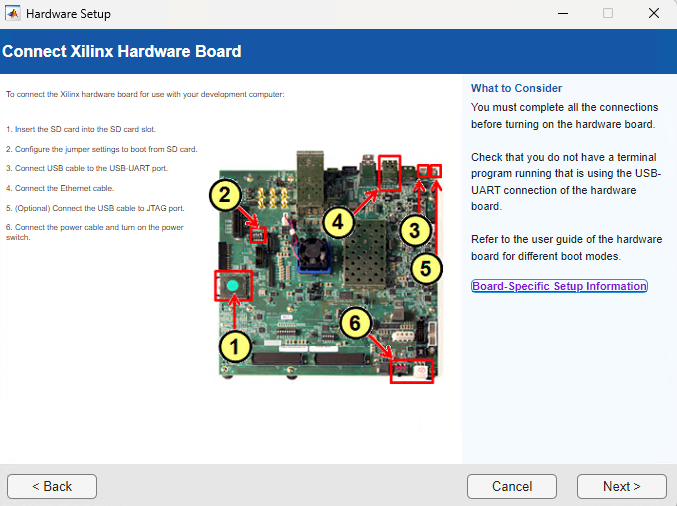The height and width of the screenshot is (506, 677).
Task: Click the yellow callout number 6
Action: (355, 324)
